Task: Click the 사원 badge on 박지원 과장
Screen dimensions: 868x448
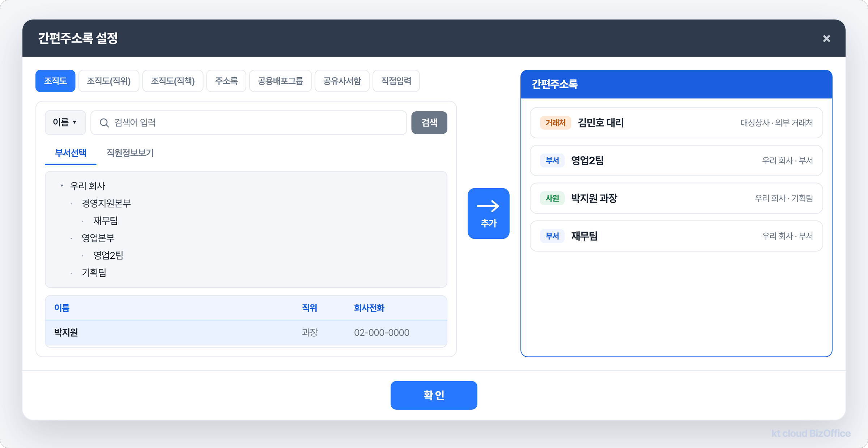Action: pos(552,198)
